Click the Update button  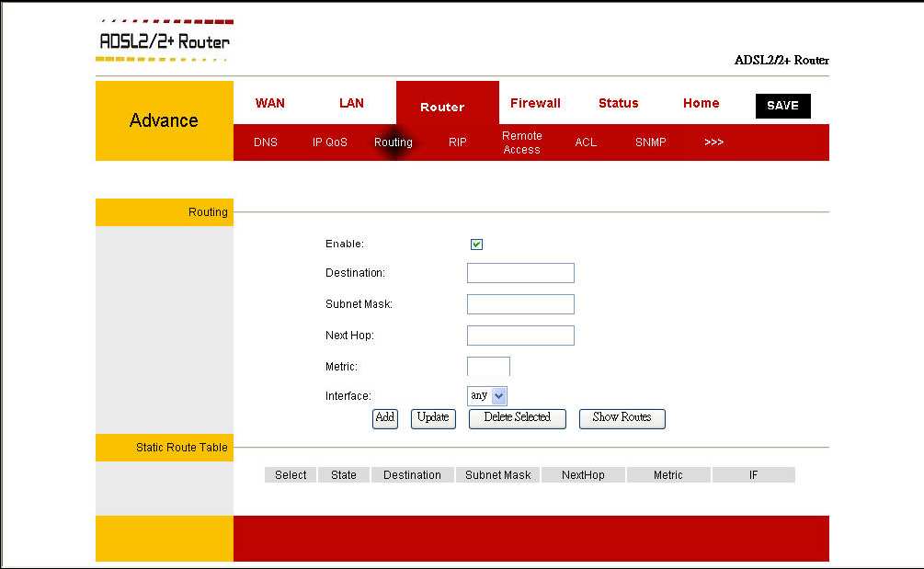(433, 418)
